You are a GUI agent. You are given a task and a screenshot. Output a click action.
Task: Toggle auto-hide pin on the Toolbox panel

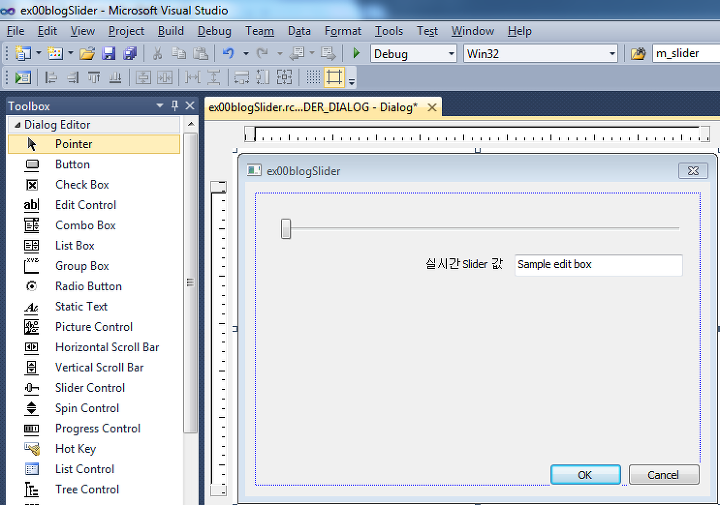pyautogui.click(x=174, y=106)
